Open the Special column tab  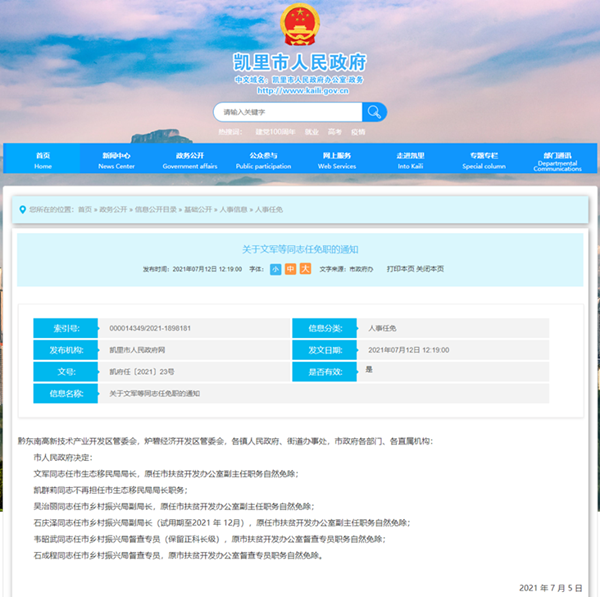(484, 160)
